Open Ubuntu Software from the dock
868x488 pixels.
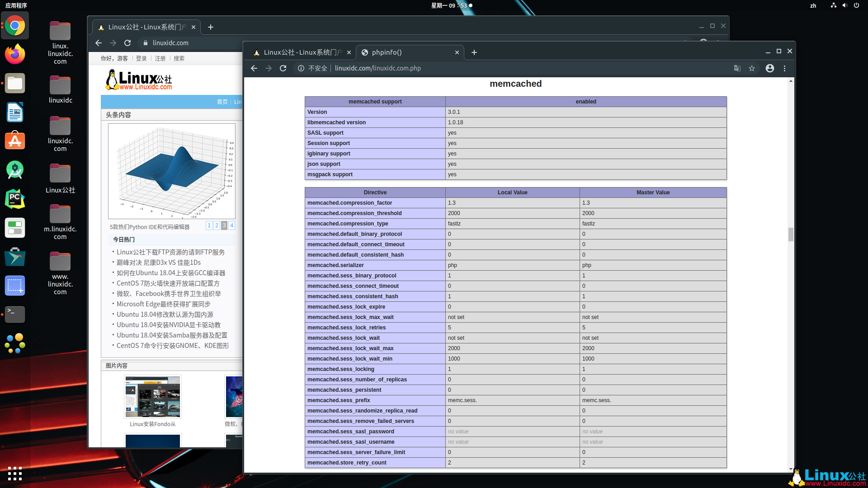(x=15, y=141)
